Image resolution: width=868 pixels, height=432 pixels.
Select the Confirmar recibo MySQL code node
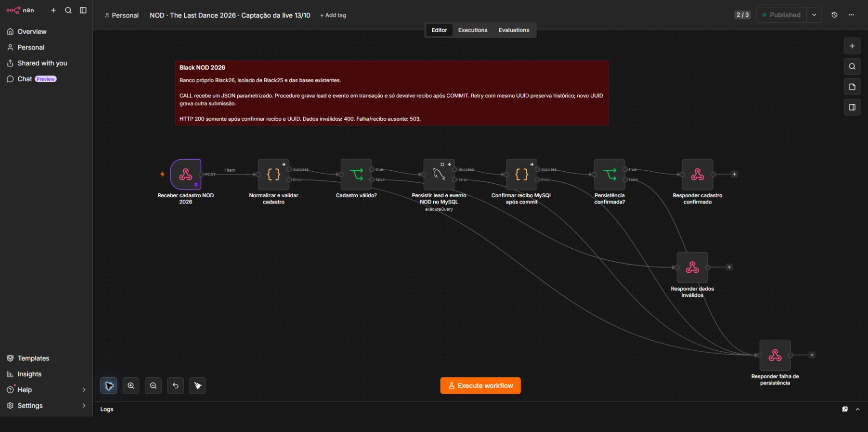[x=522, y=174]
